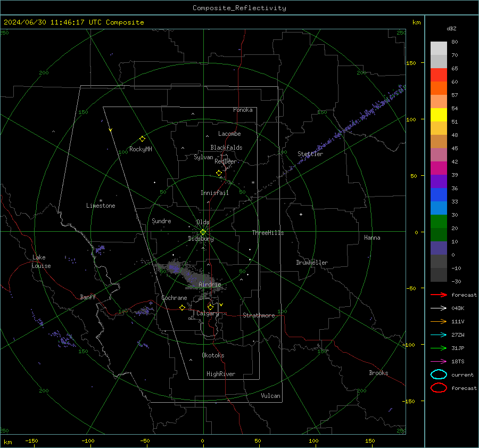The width and height of the screenshot is (479, 448).
Task: Click the yellow radar-center diamond at Didsbury
Action: point(203,232)
